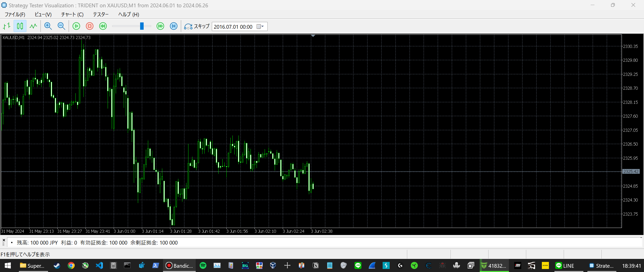The image size is (644, 272).
Task: Stop the strategy test
Action: pos(90,26)
